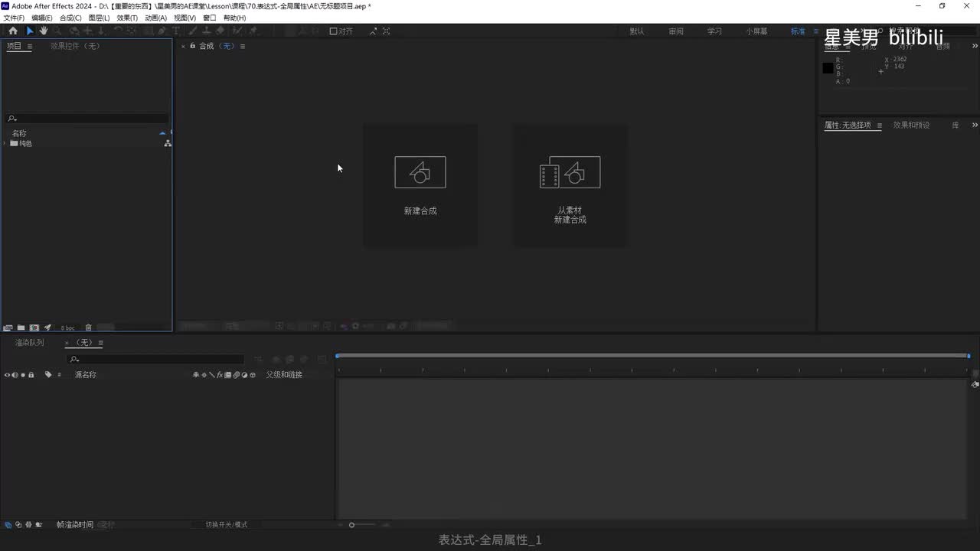Open the Project search filter dropdown
Viewport: 980px width, 551px height.
[x=11, y=119]
